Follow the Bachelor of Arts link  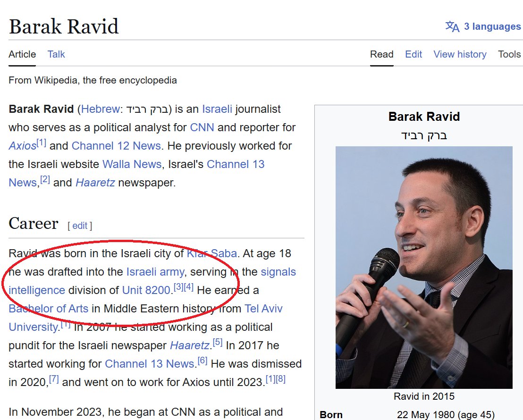48,309
